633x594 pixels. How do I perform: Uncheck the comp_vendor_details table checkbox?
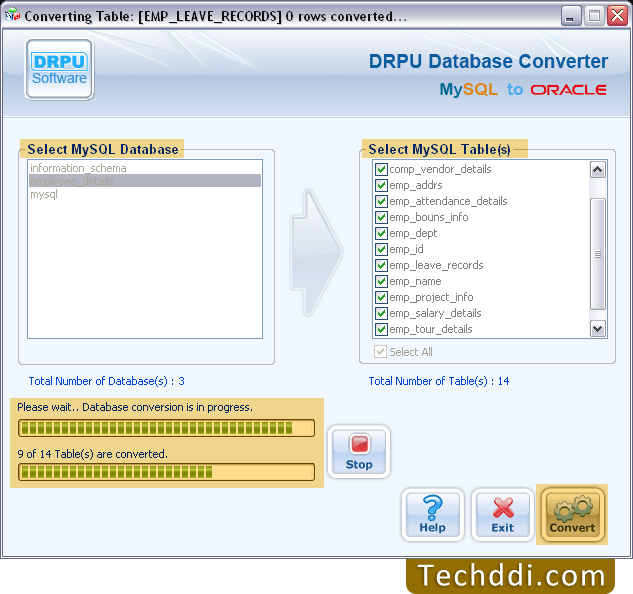(381, 169)
